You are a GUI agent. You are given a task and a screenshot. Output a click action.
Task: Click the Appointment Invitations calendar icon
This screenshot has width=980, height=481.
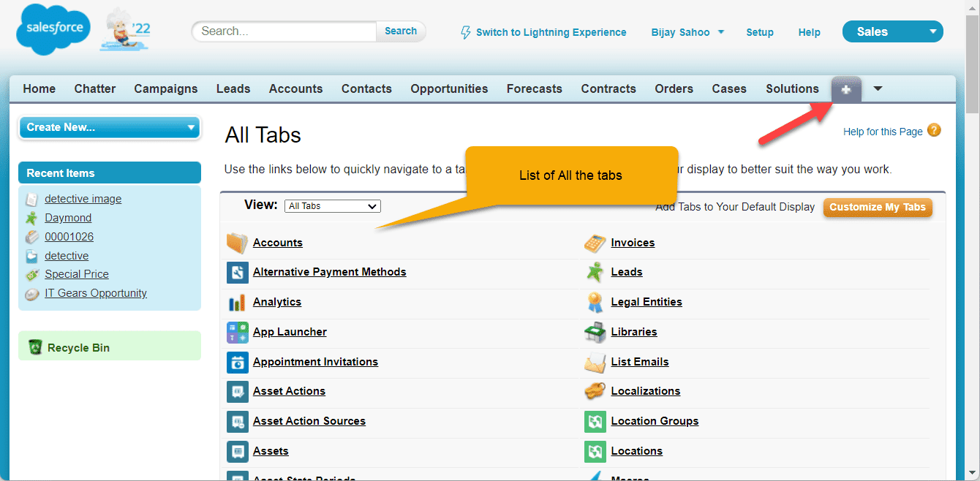point(237,362)
